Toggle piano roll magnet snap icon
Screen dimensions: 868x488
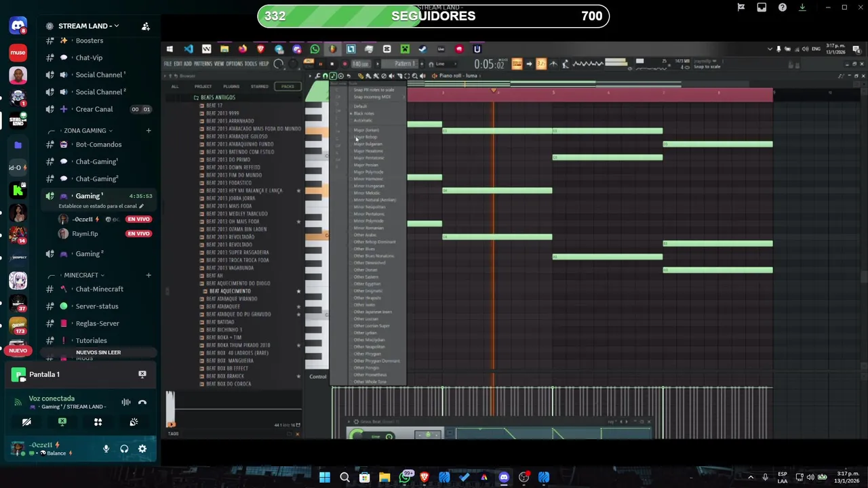tap(325, 76)
